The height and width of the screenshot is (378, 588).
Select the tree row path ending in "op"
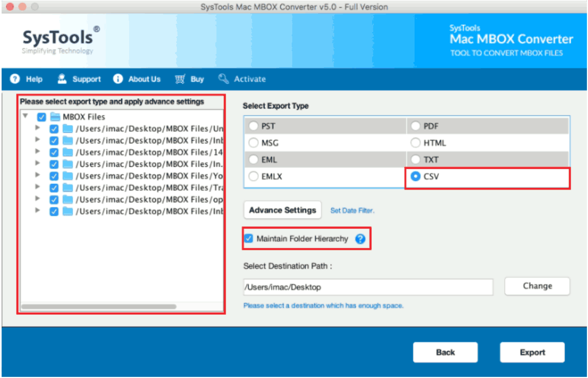(149, 199)
